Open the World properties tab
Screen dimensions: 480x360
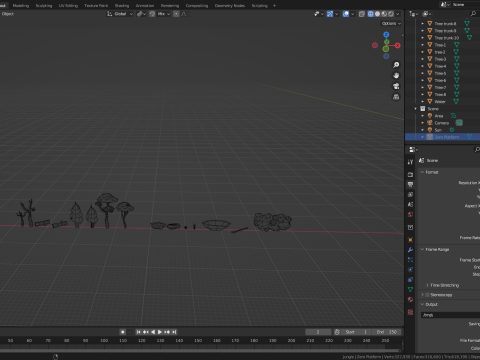(410, 215)
